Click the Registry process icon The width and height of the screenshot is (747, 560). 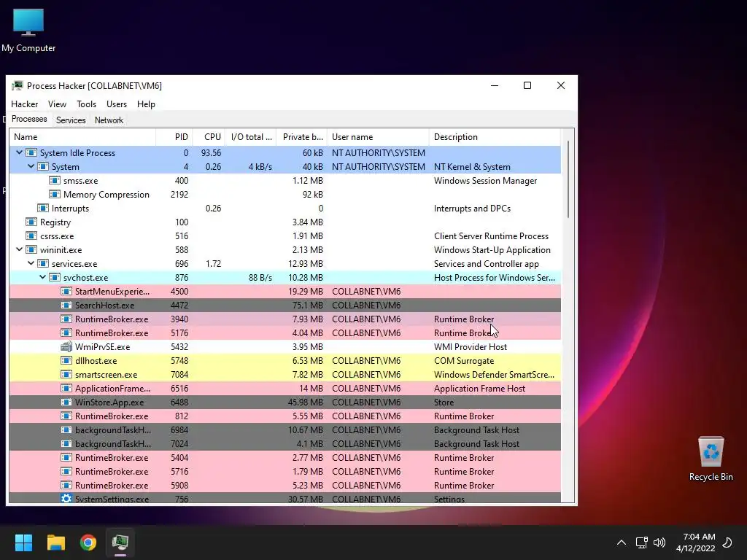click(x=31, y=222)
